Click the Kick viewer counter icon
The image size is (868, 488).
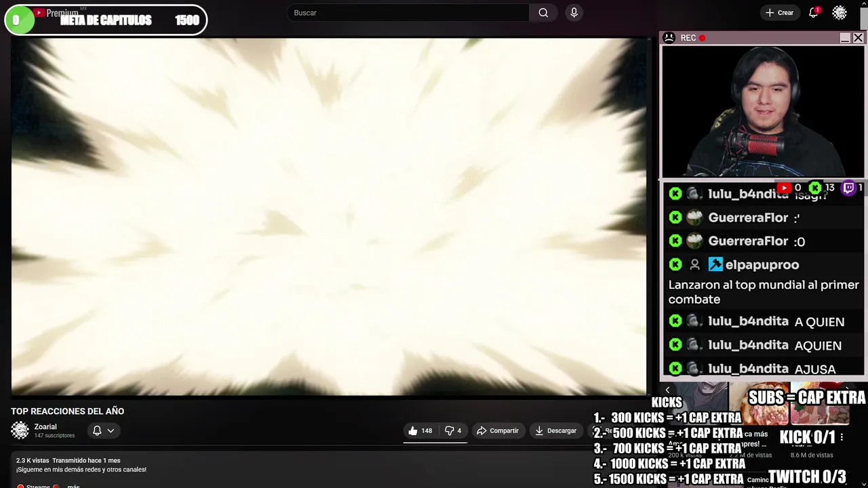pos(815,188)
